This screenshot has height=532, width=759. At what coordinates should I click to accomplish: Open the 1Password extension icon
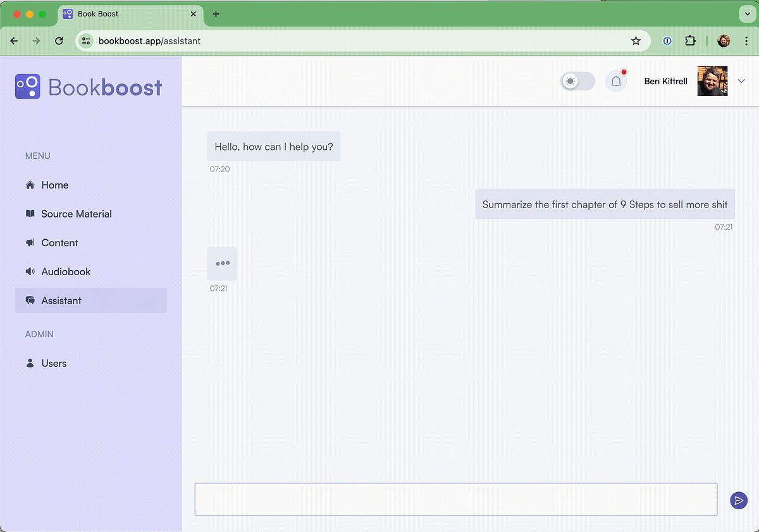tap(667, 41)
